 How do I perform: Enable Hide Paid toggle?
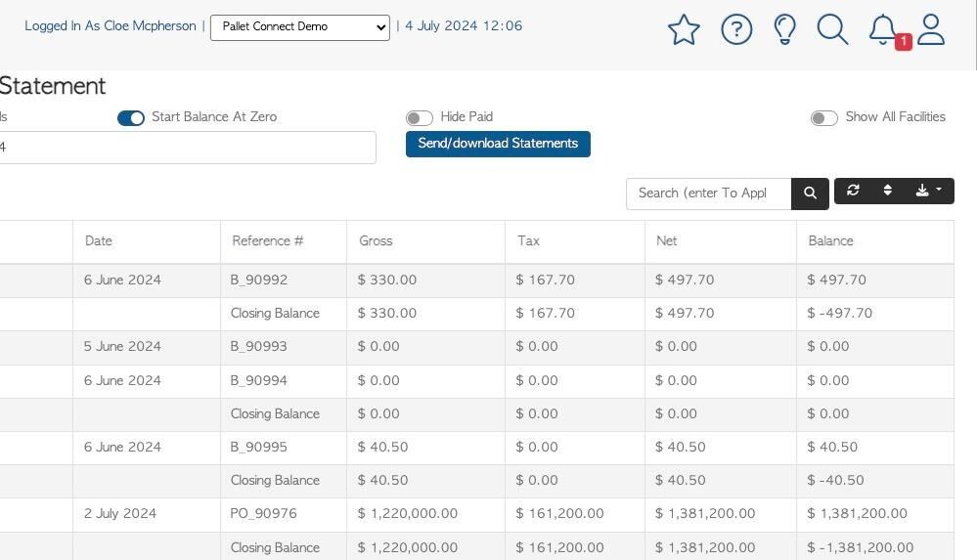(x=420, y=118)
